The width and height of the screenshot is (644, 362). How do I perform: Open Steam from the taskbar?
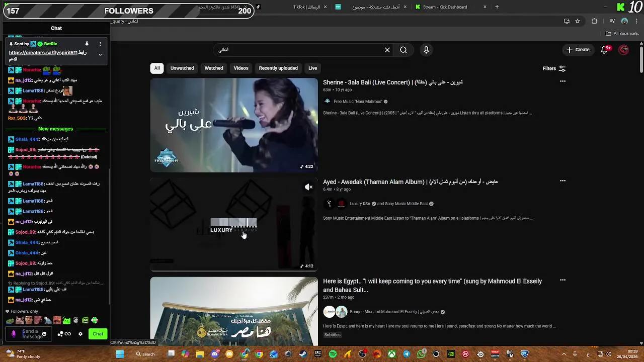[x=303, y=354]
